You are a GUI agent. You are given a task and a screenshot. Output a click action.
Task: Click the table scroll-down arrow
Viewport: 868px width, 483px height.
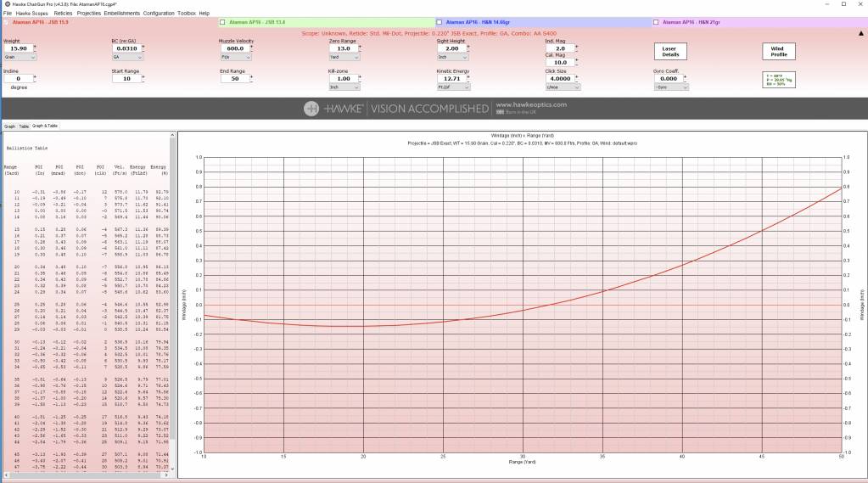point(173,469)
